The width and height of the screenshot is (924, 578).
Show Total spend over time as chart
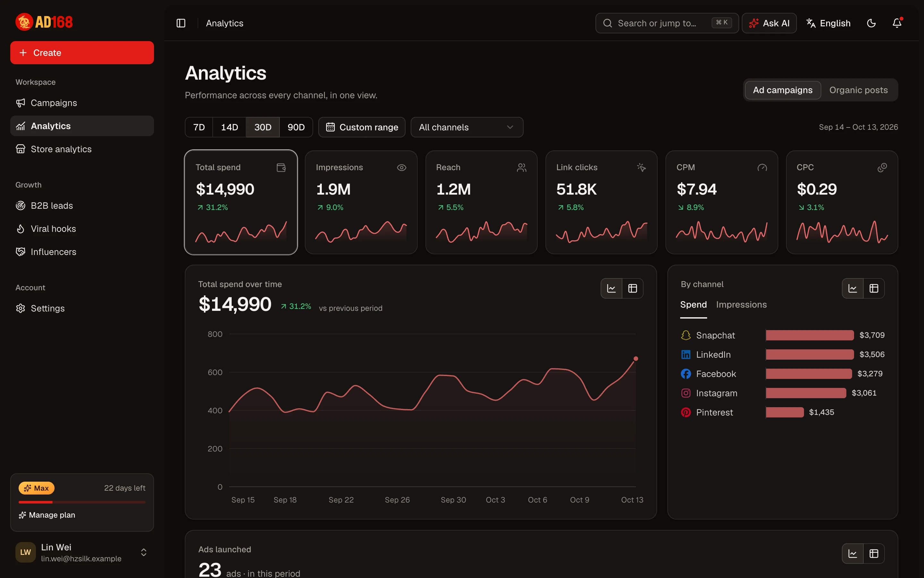(x=612, y=288)
